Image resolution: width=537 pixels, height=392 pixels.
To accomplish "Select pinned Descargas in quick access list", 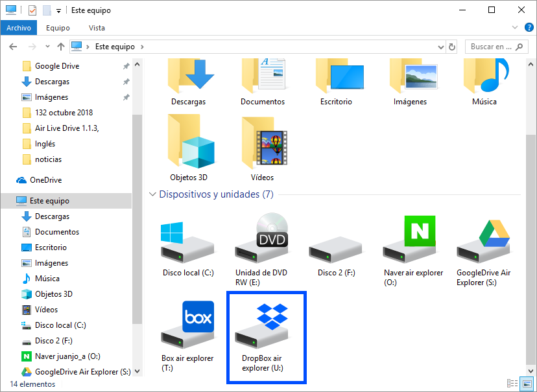I will (52, 82).
